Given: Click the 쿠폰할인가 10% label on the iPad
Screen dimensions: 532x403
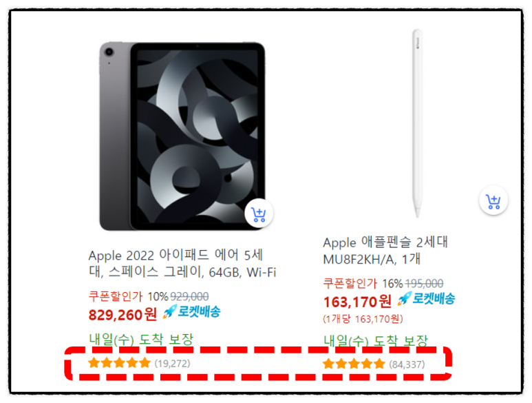Looking at the screenshot, I should point(128,296).
